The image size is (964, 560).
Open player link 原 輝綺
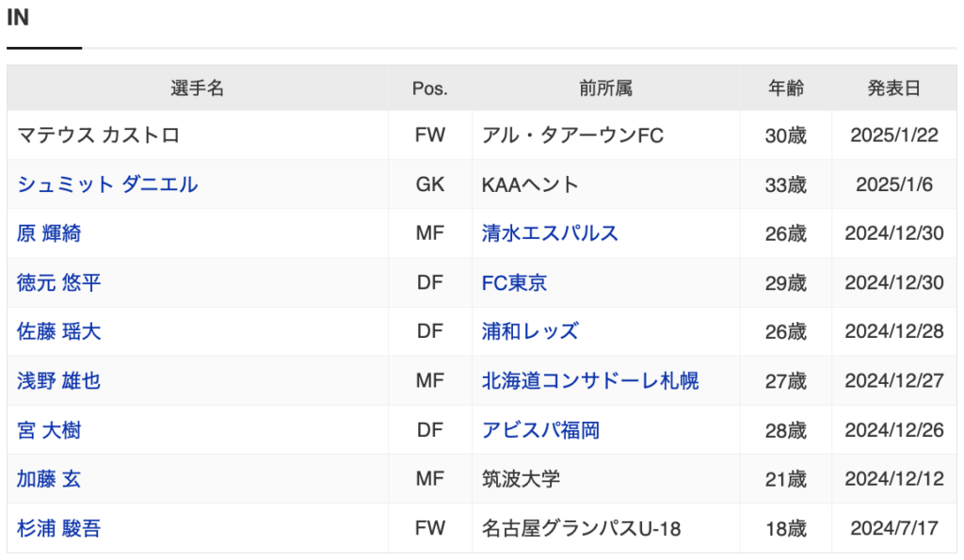[49, 233]
